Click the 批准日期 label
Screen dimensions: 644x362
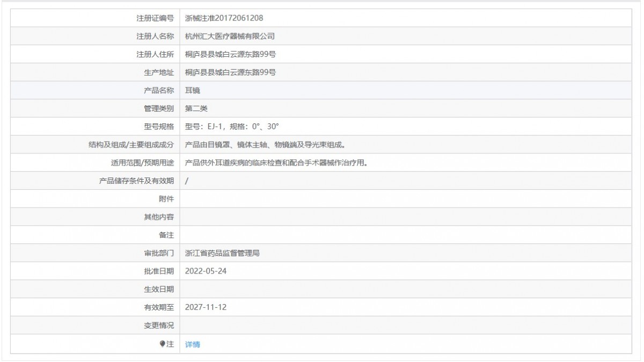(x=159, y=271)
